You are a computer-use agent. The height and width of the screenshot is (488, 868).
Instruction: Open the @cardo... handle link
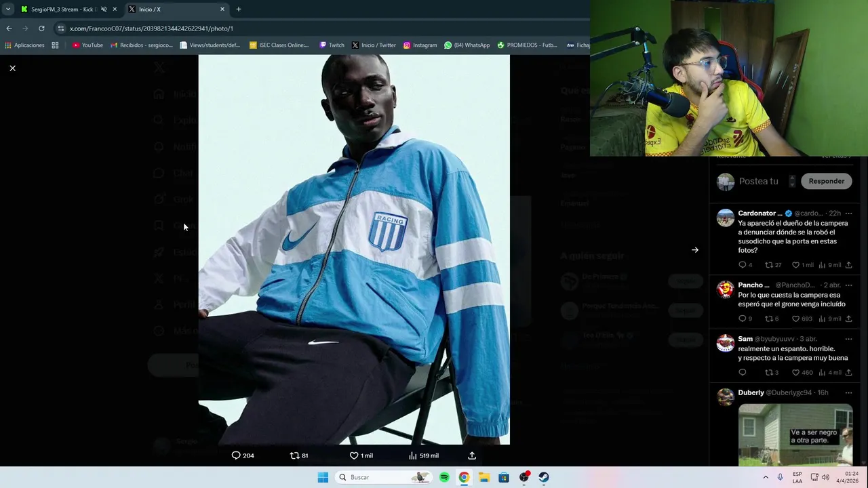pos(808,213)
